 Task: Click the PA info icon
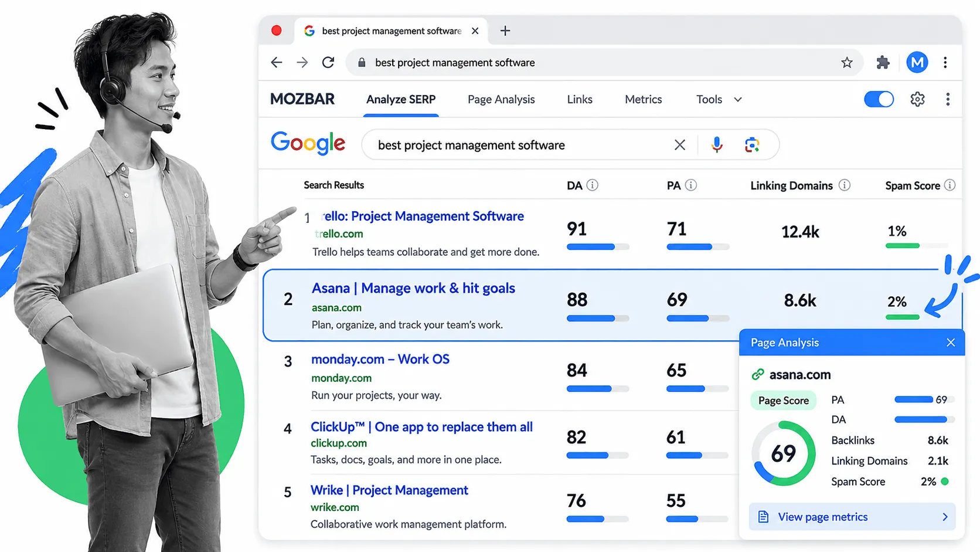[691, 185]
